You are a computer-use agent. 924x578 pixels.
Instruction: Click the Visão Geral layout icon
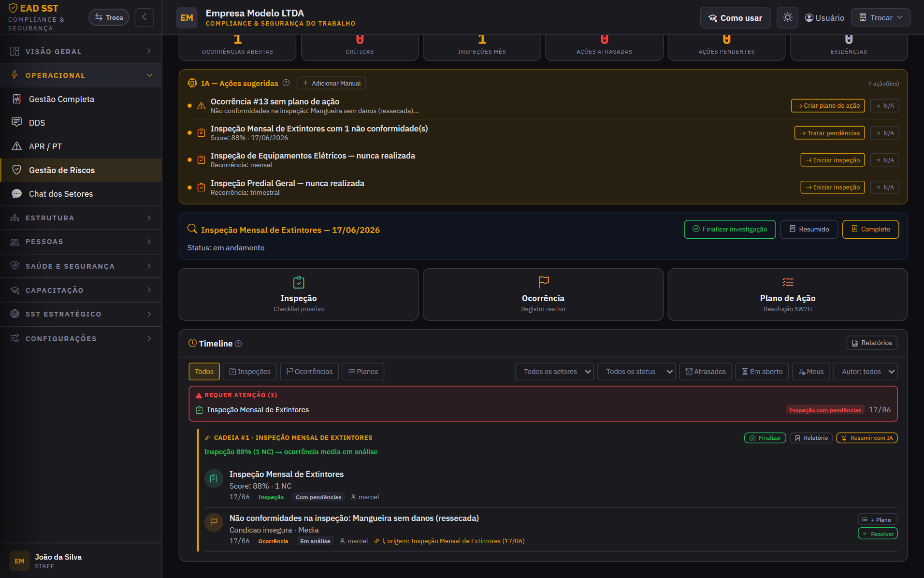pos(15,51)
